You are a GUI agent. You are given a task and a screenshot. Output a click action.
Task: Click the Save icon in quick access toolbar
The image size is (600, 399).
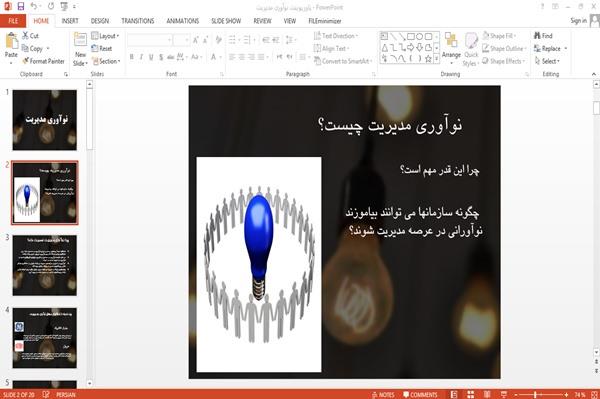(x=21, y=6)
